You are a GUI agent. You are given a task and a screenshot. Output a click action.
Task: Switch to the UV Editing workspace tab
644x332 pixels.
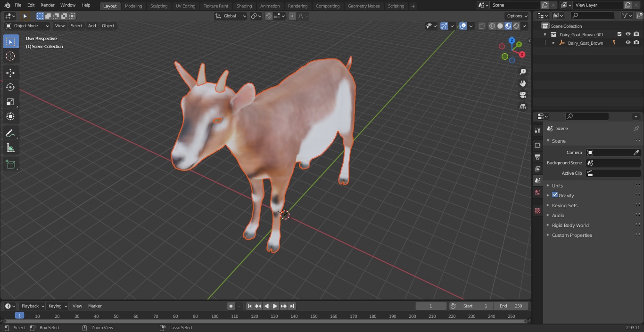185,6
